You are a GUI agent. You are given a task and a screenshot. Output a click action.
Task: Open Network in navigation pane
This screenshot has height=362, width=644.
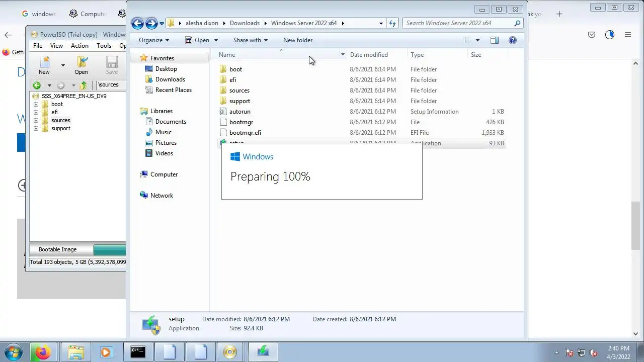pos(162,196)
